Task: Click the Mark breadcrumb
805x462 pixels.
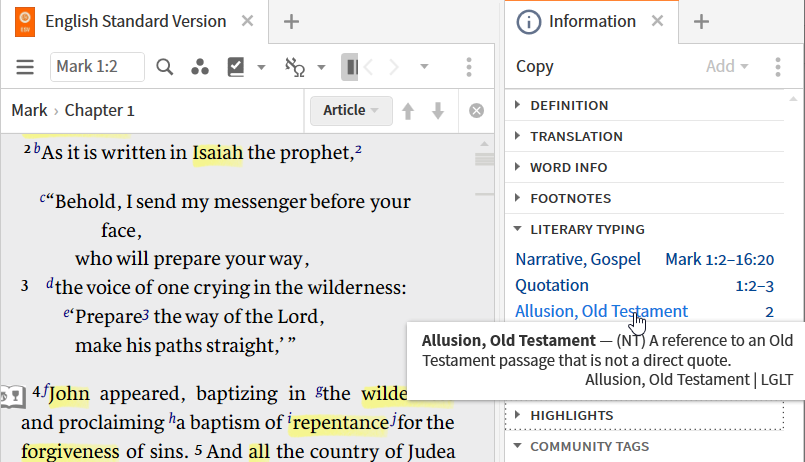Action: pyautogui.click(x=29, y=110)
